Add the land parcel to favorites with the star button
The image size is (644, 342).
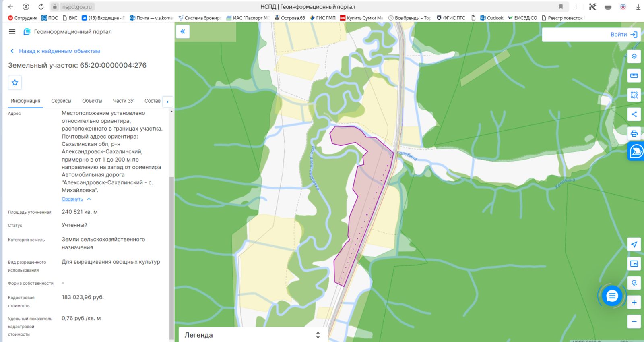15,83
